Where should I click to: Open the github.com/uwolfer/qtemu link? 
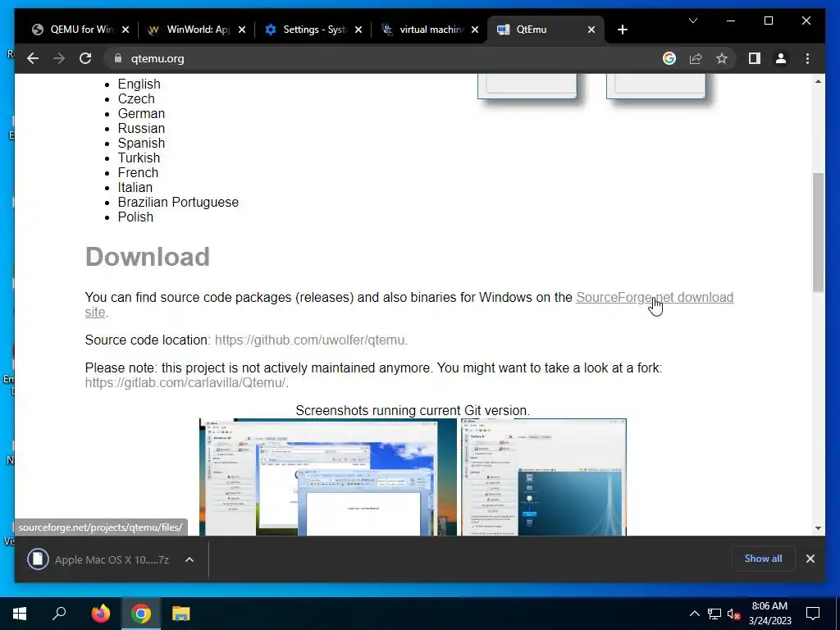click(309, 340)
